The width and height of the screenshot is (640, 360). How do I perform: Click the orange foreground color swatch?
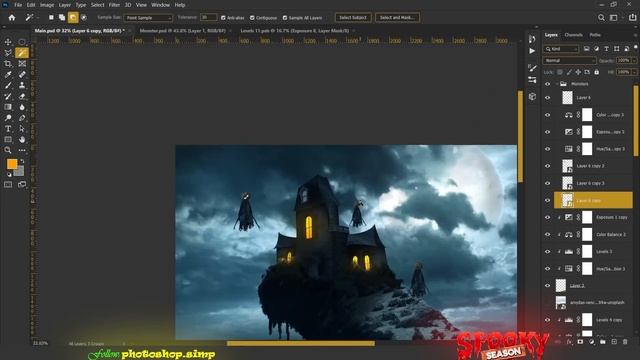tap(12, 164)
